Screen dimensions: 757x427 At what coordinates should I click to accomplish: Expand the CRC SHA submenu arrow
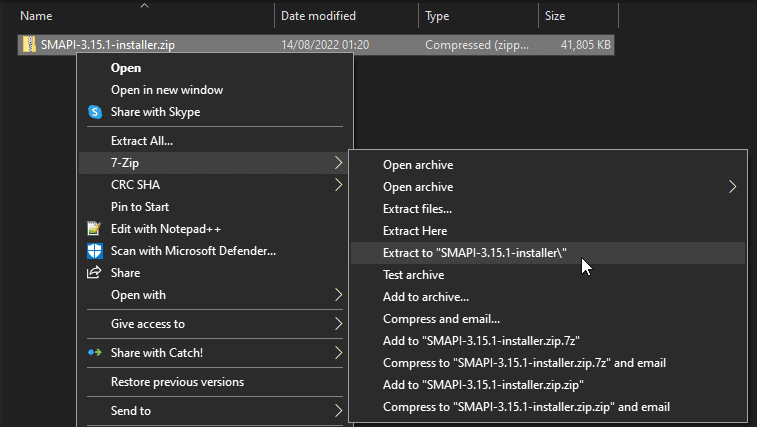click(337, 185)
